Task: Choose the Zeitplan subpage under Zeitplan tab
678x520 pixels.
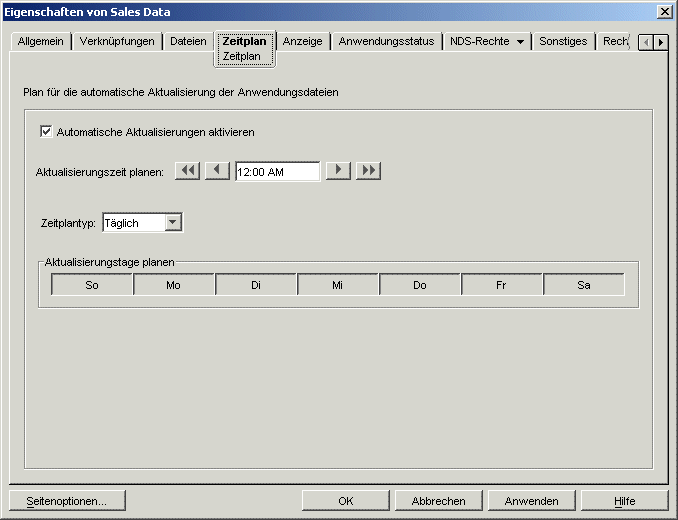Action: click(242, 56)
